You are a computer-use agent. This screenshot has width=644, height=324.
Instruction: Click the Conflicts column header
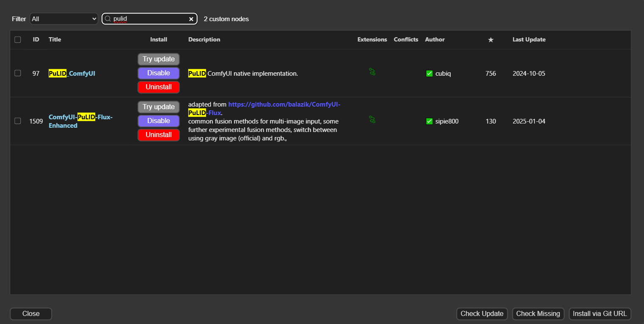406,40
